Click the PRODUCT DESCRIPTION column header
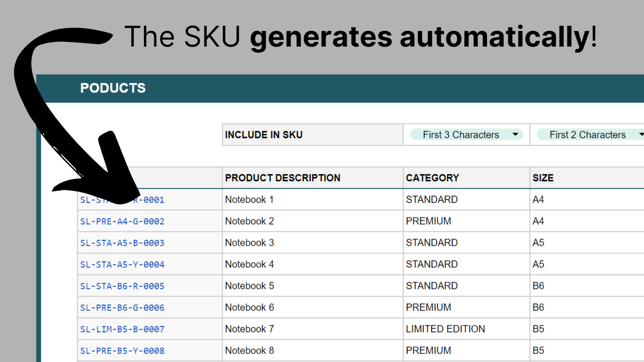Screen dimensions: 644x362 click(x=283, y=178)
